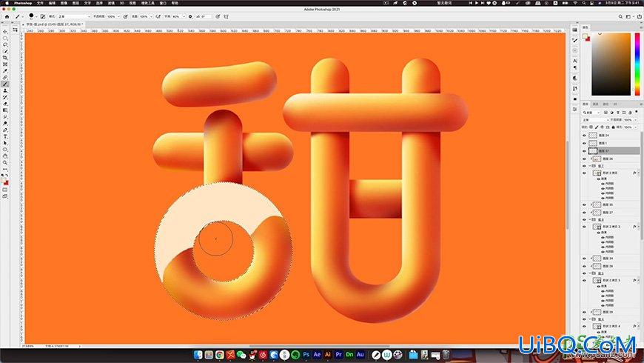The image size is (644, 363).
Task: Switch to the 通道 tab
Action: click(x=596, y=104)
